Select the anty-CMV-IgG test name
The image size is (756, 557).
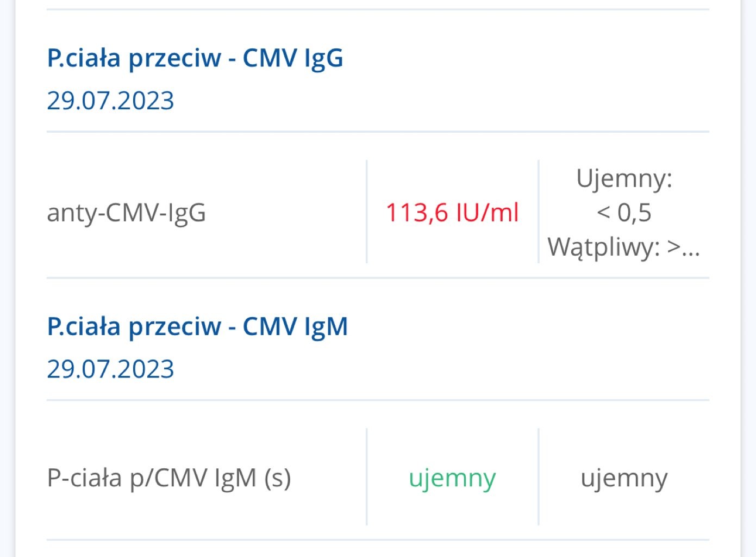pyautogui.click(x=126, y=212)
